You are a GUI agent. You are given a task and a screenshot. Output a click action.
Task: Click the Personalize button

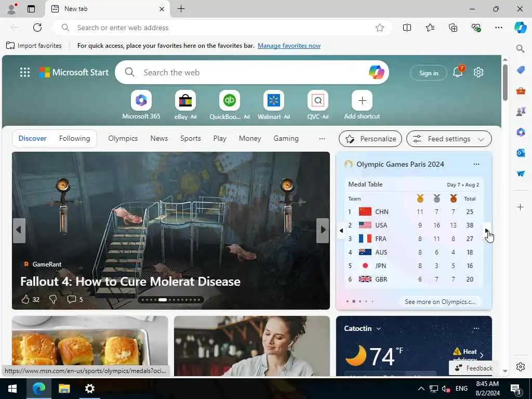(370, 139)
